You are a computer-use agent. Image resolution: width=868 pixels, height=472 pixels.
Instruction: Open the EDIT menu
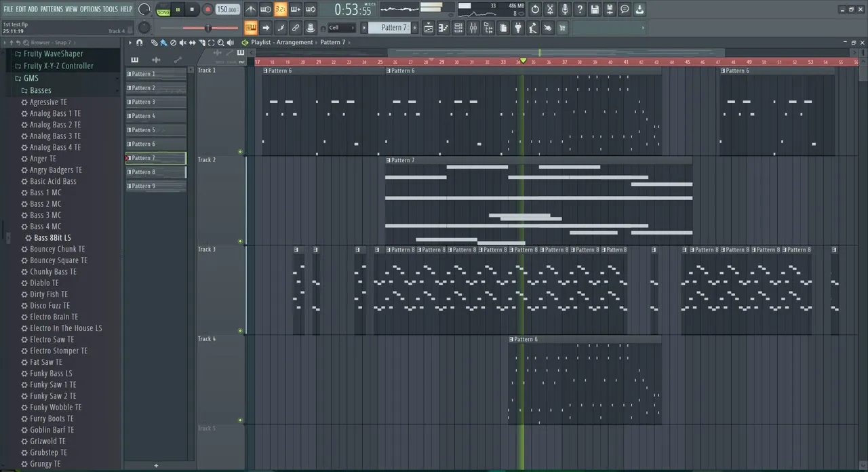(21, 9)
